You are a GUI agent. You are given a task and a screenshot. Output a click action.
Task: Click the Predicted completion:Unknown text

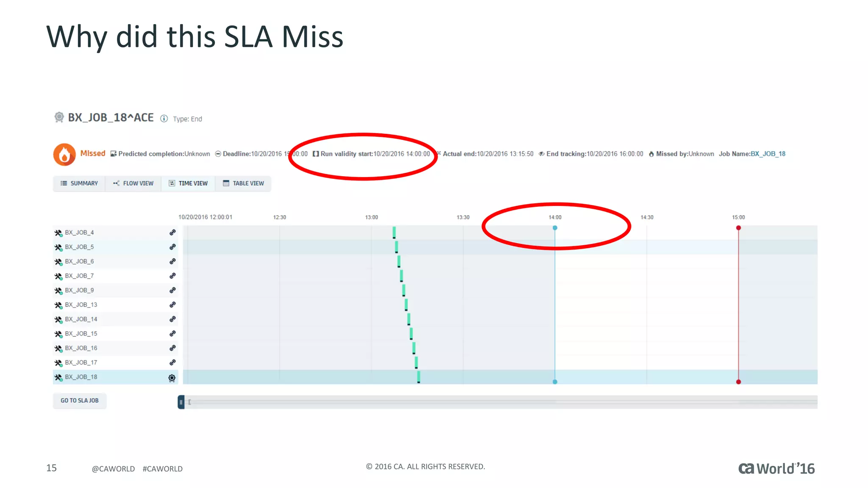[164, 154]
